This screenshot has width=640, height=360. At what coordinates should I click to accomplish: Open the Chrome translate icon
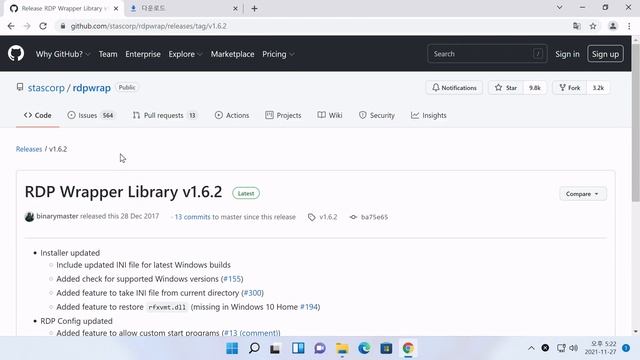coord(576,26)
